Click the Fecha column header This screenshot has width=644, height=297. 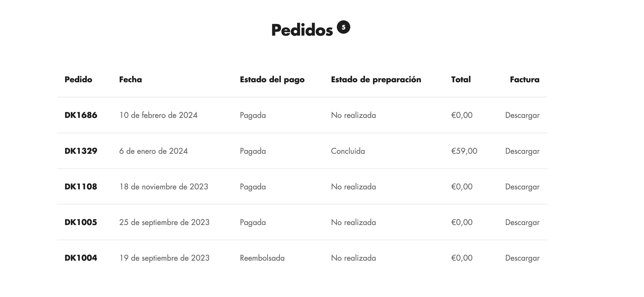click(130, 79)
